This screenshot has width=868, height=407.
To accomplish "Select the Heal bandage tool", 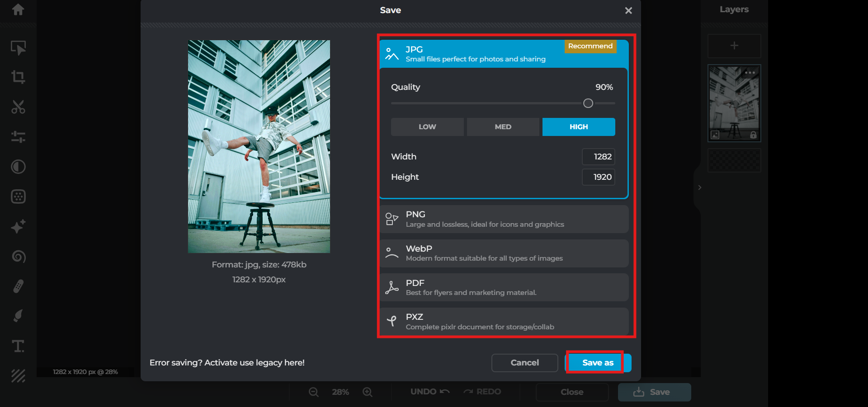I will [x=18, y=286].
